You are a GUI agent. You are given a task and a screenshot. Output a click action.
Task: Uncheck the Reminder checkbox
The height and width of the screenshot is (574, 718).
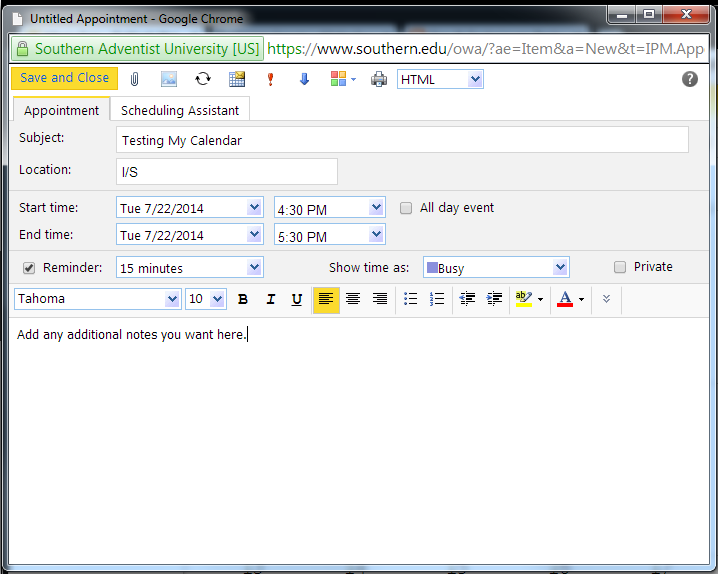pos(29,268)
